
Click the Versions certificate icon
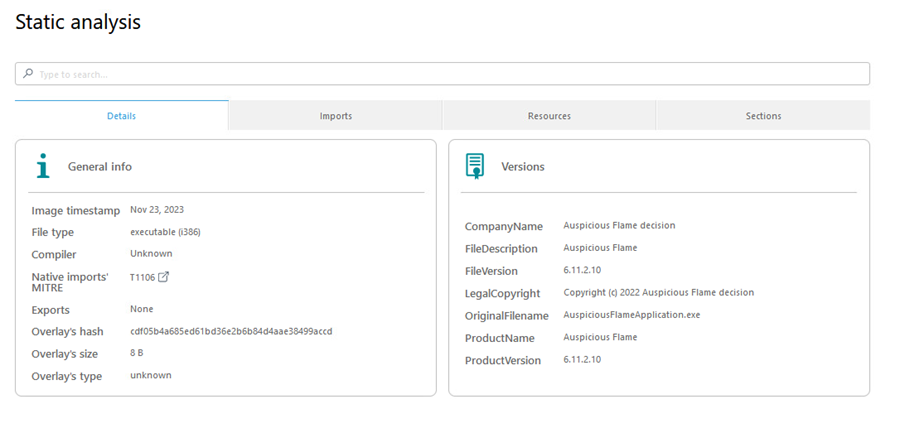[475, 166]
